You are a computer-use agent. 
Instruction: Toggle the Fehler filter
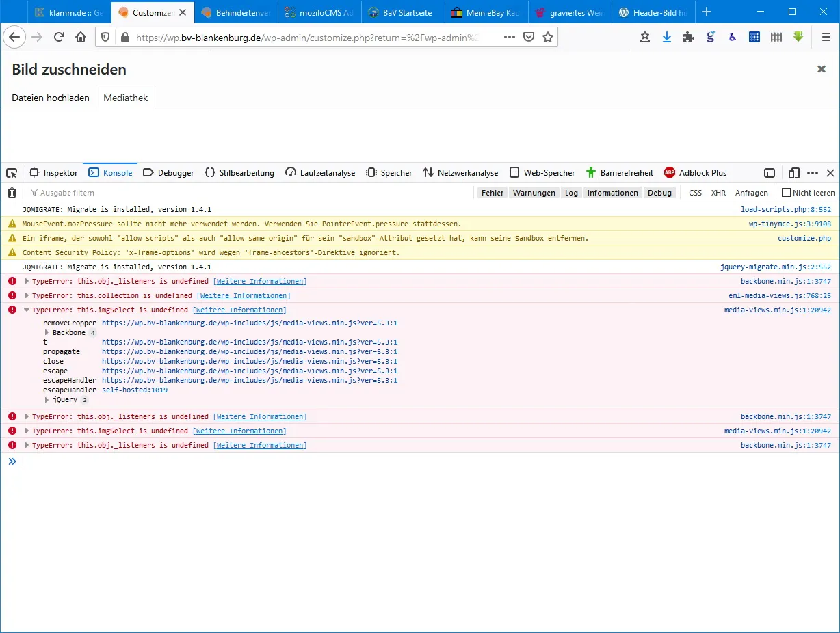click(x=493, y=193)
